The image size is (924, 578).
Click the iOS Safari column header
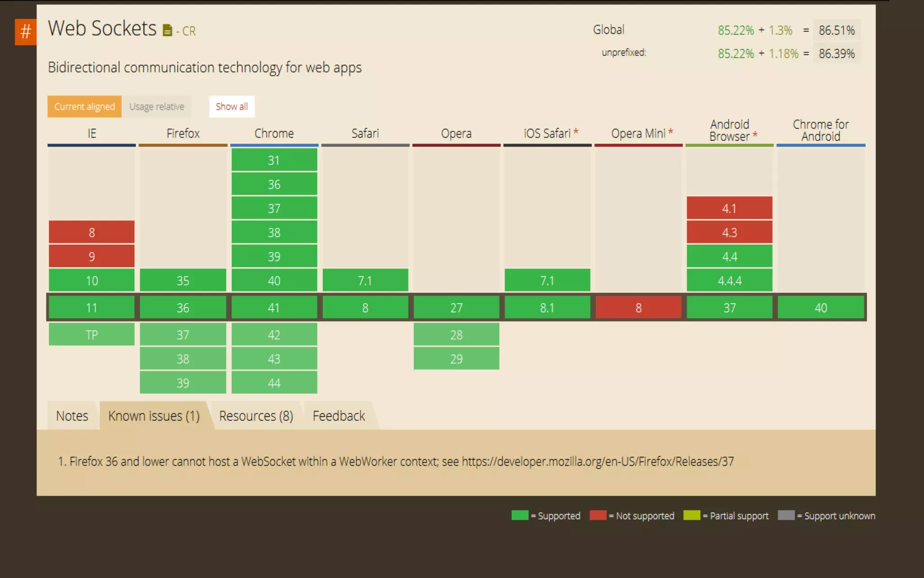(547, 133)
